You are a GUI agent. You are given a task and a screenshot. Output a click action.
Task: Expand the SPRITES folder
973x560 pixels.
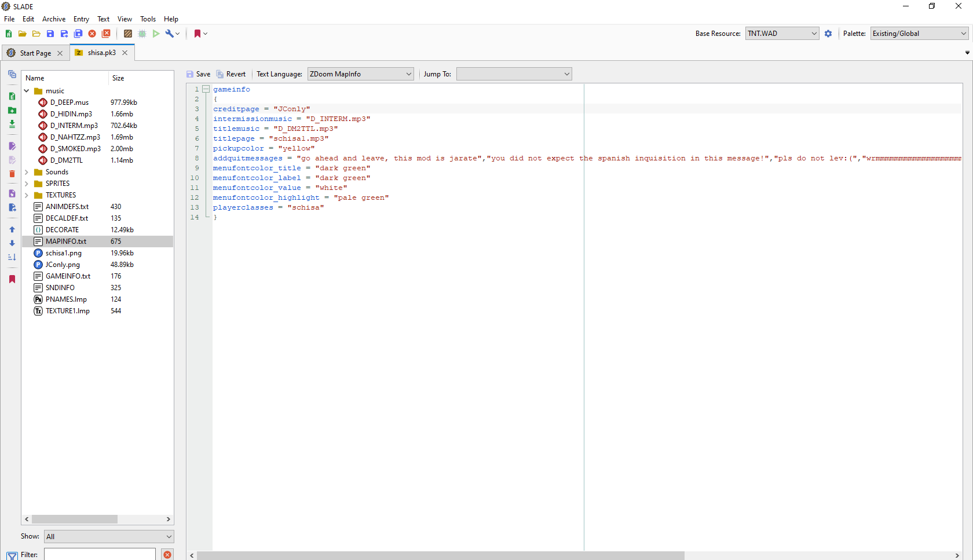point(27,184)
